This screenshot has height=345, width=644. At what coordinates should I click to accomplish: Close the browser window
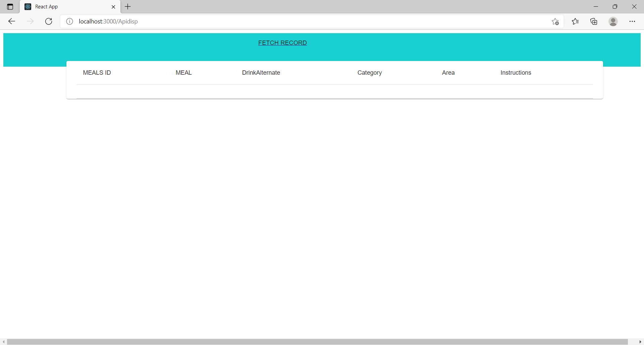[x=634, y=7]
